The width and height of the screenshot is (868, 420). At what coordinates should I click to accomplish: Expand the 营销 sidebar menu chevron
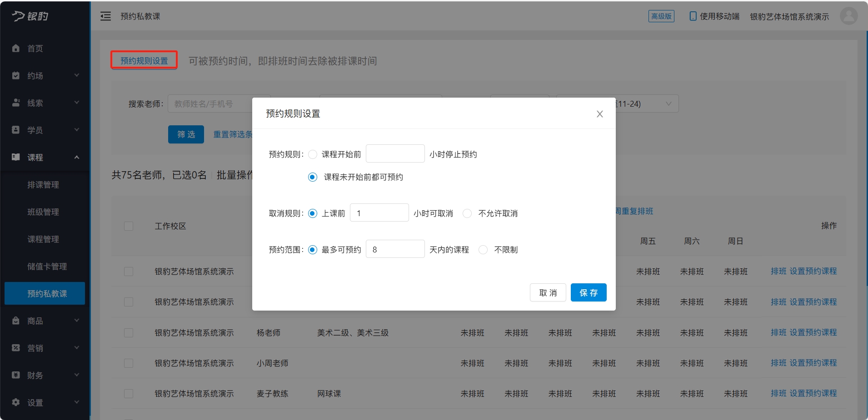pos(76,348)
